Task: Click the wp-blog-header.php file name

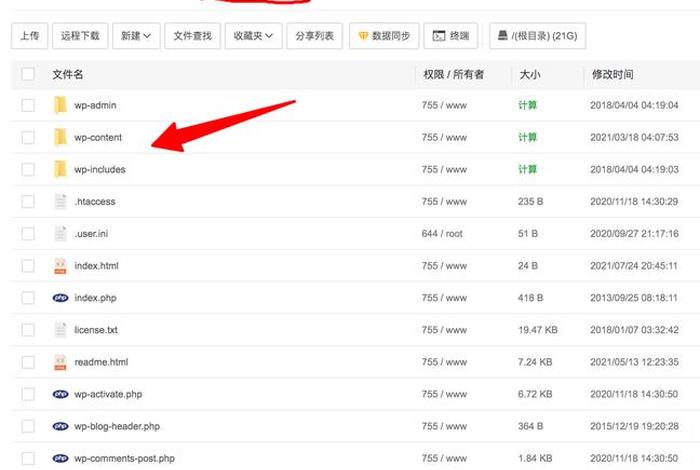Action: coord(117,426)
